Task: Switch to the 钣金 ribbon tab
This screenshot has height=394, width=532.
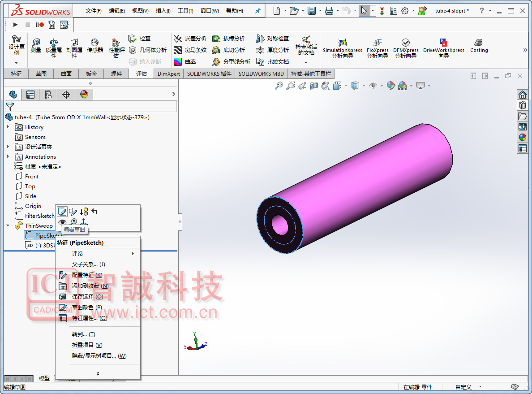Action: coord(91,74)
